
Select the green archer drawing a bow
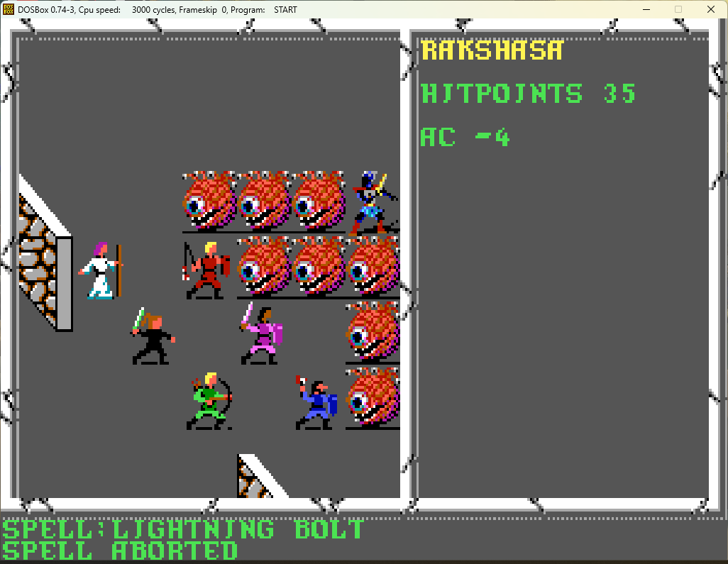(209, 401)
